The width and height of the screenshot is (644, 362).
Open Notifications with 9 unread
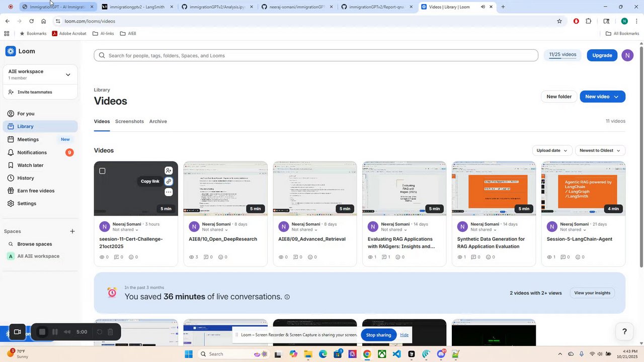(40, 152)
